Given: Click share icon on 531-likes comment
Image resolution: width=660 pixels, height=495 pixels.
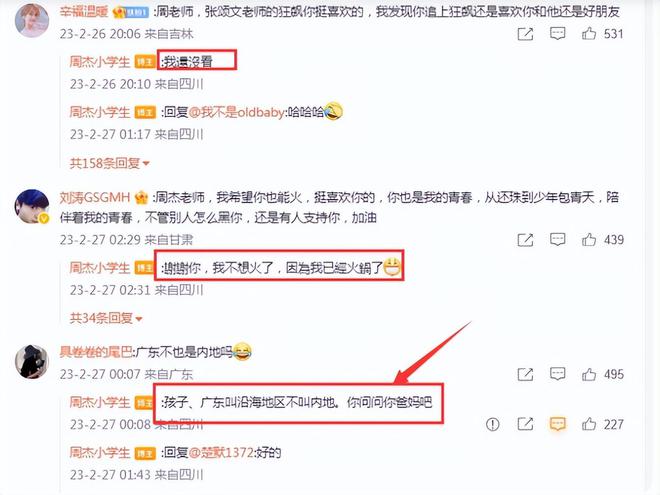Looking at the screenshot, I should pyautogui.click(x=525, y=34).
